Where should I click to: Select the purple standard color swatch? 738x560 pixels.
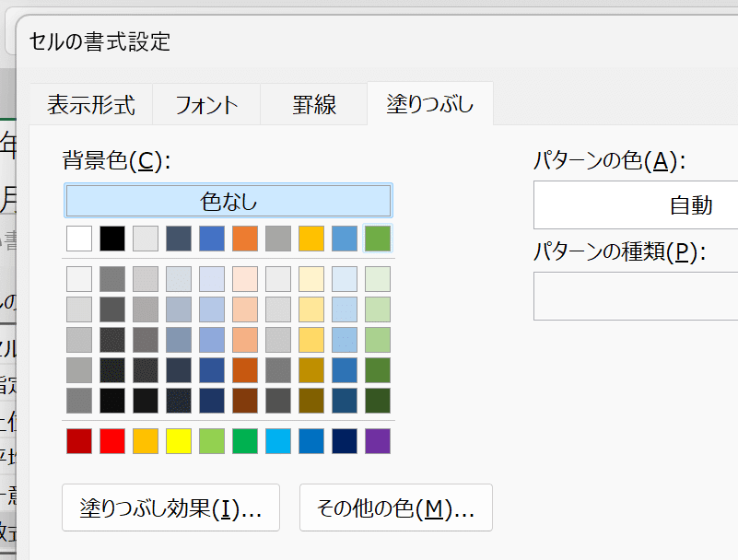[378, 441]
